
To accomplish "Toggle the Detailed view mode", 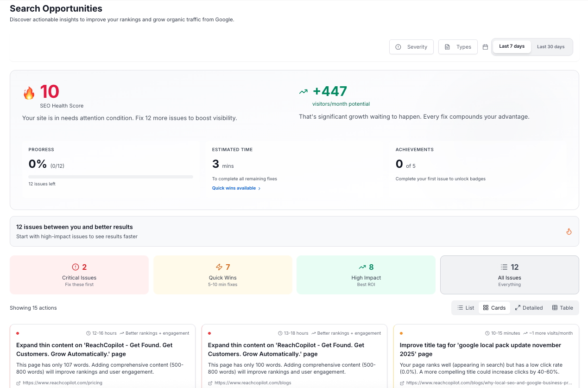I will [529, 307].
